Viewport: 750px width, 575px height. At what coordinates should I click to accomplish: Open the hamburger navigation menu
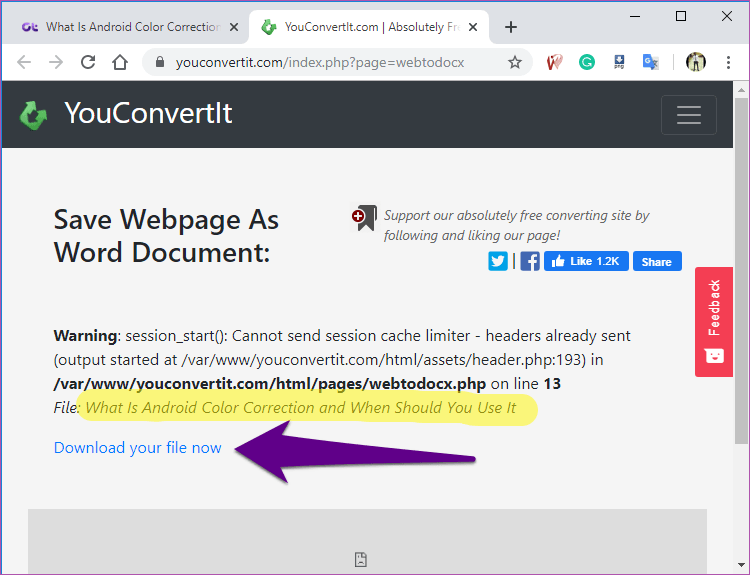click(689, 115)
